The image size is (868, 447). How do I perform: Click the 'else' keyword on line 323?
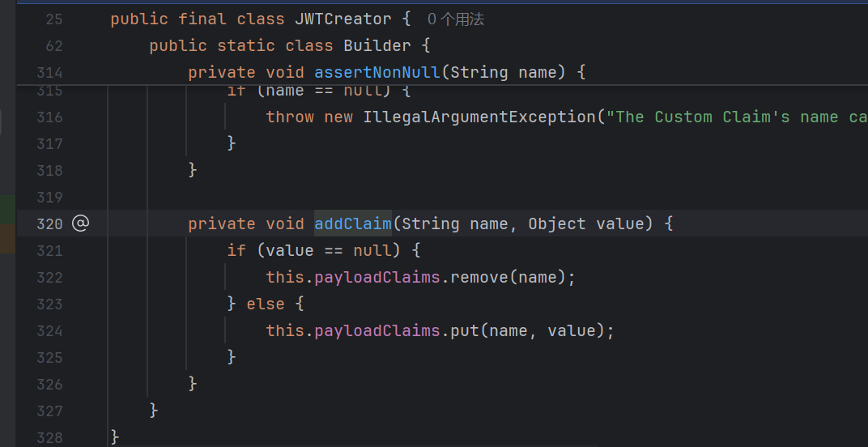click(x=265, y=304)
